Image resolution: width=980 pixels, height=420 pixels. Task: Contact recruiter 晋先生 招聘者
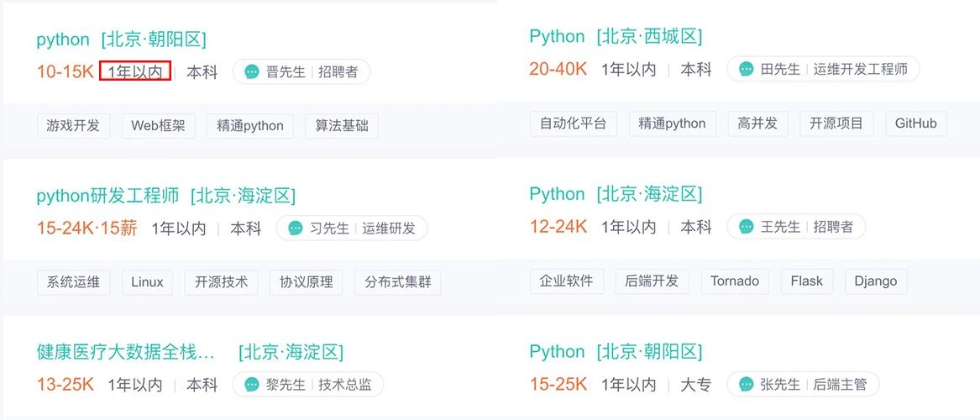301,72
